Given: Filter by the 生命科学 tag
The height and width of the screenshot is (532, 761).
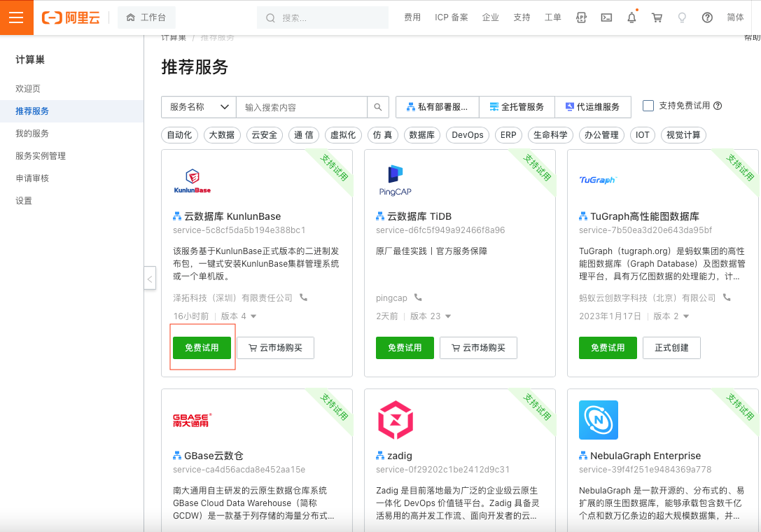Looking at the screenshot, I should point(550,135).
